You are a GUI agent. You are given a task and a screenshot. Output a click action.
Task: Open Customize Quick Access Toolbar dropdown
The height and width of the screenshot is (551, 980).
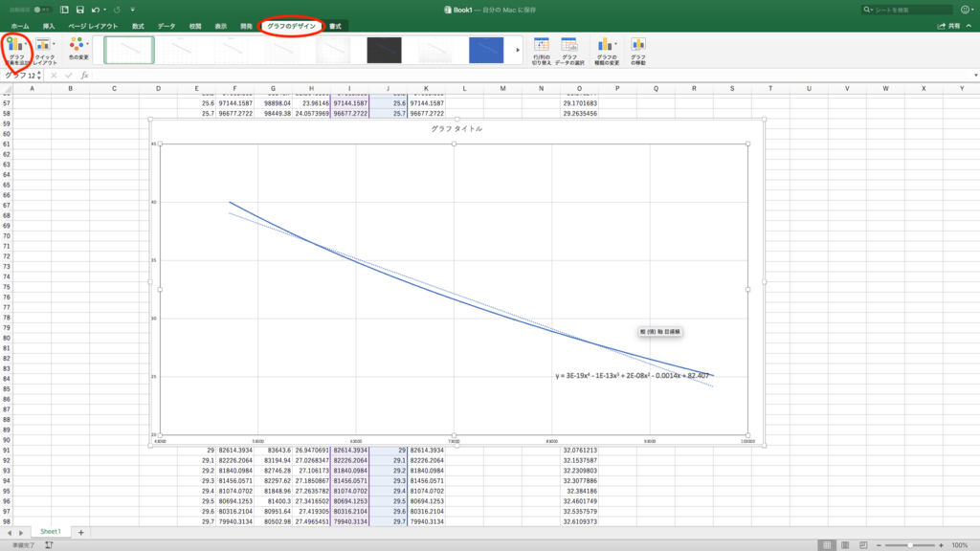click(132, 10)
